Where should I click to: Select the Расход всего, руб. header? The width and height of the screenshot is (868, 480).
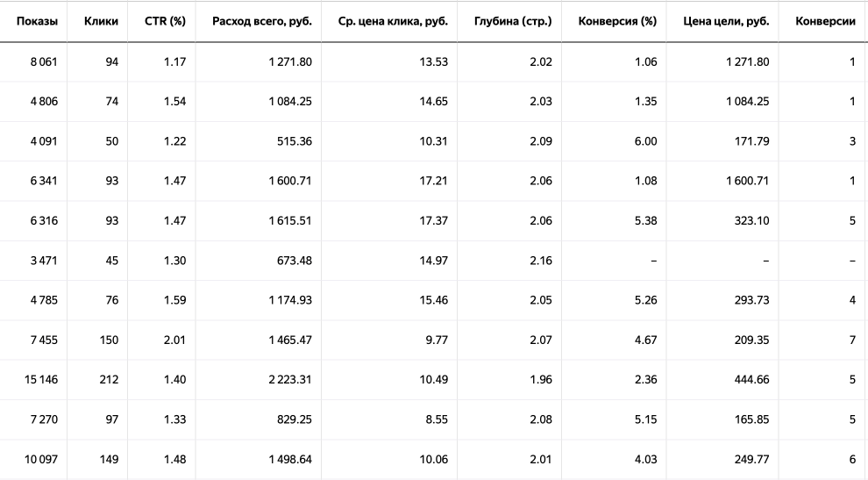click(262, 21)
